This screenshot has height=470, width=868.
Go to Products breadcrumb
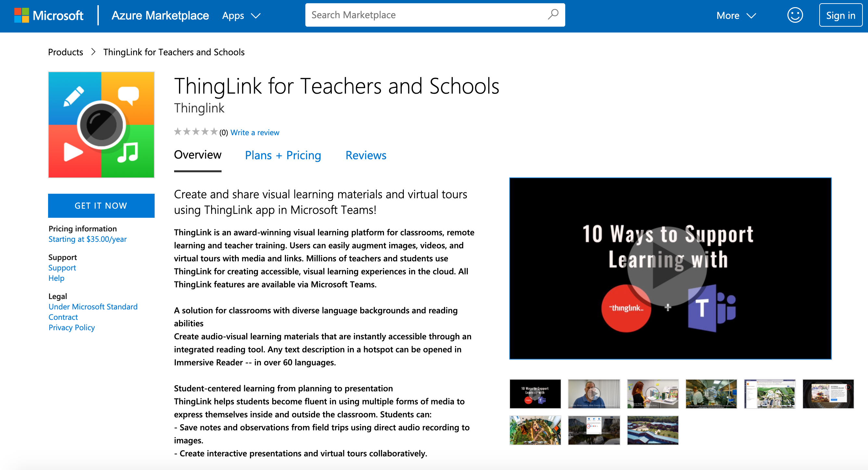[x=65, y=52]
